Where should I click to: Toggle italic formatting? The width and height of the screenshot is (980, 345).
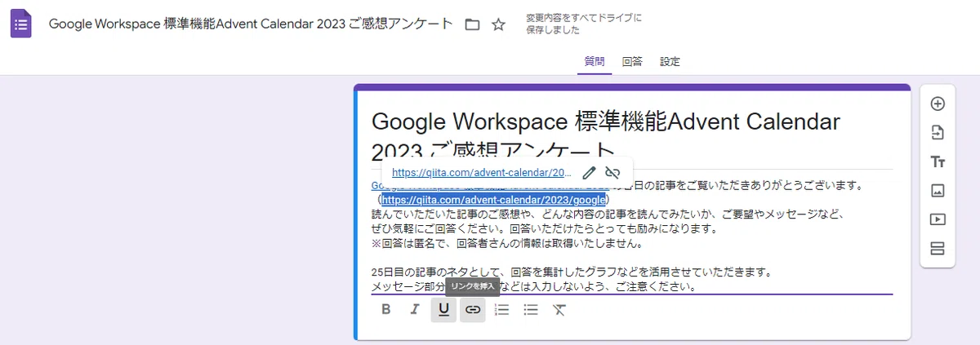click(415, 309)
